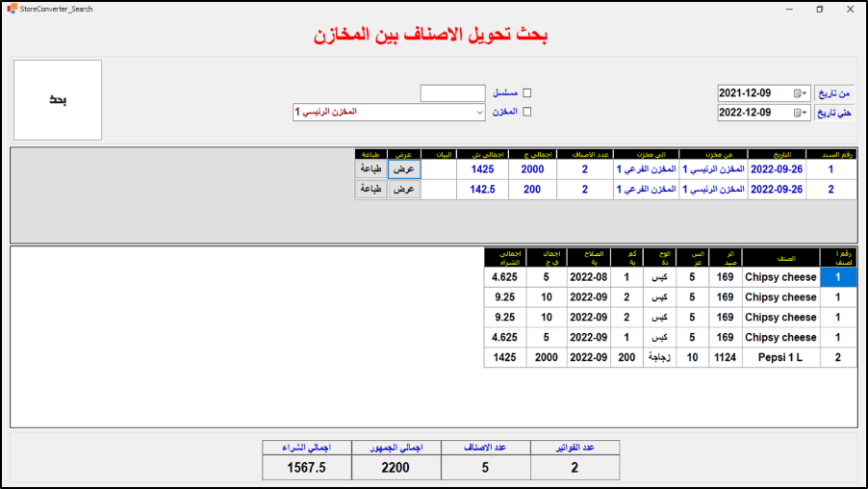The image size is (868, 489).
Task: Click the مسلسل serial number input field
Action: tap(453, 93)
